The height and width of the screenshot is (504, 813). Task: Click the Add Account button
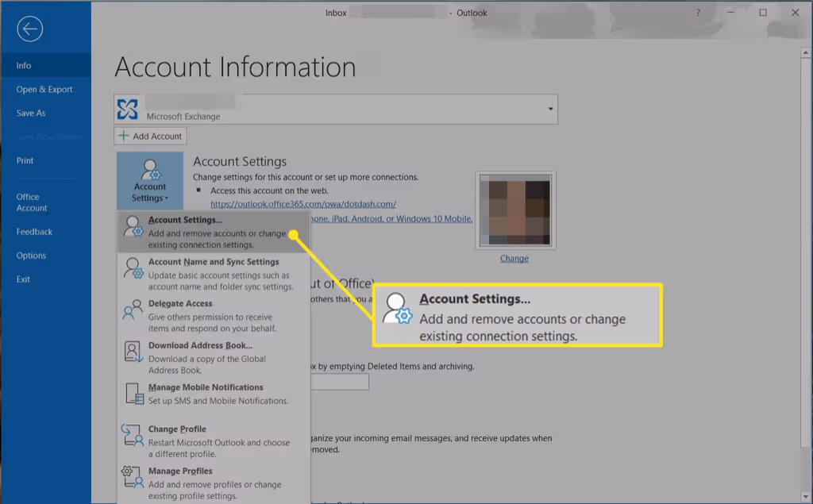click(149, 136)
